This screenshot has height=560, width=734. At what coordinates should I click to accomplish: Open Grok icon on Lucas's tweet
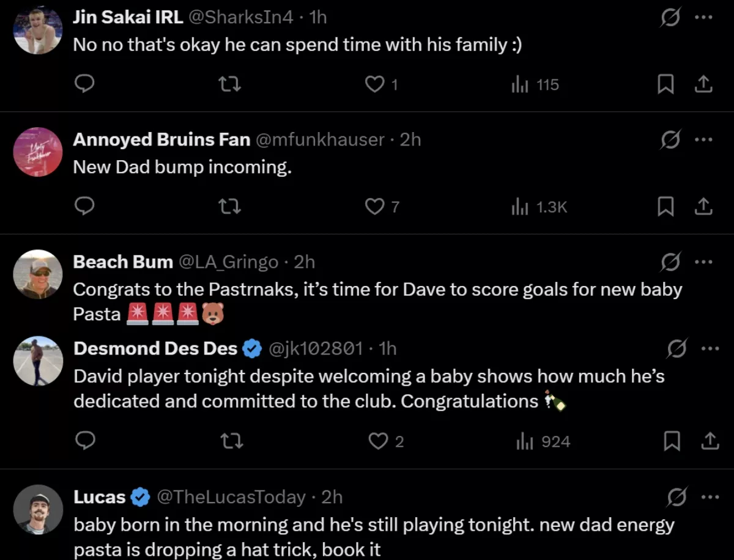676,498
